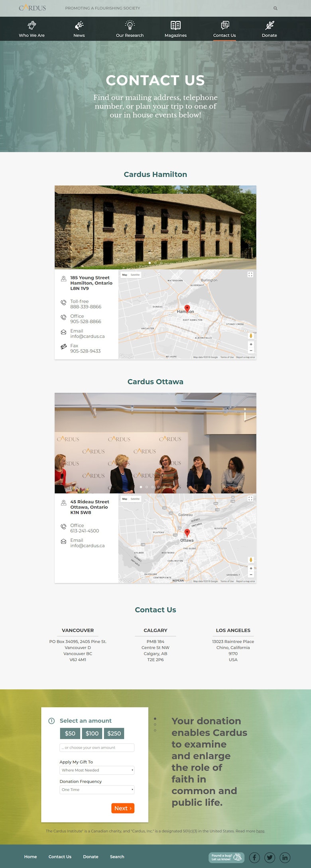Toggle fullscreen on the Hamilton map

coord(250,274)
